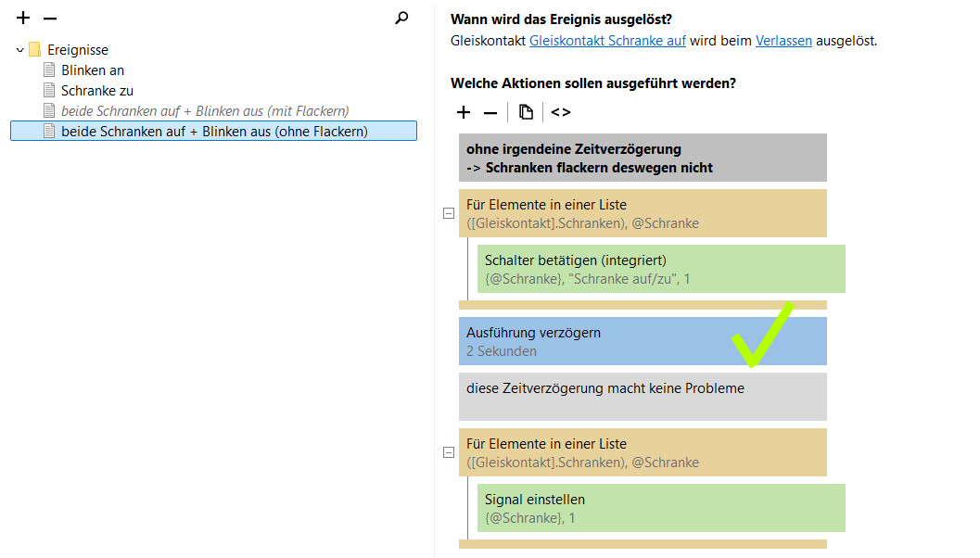Viewport: 980px width, 558px height.
Task: Select the 'Signal einstellen' action block
Action: coord(660,508)
